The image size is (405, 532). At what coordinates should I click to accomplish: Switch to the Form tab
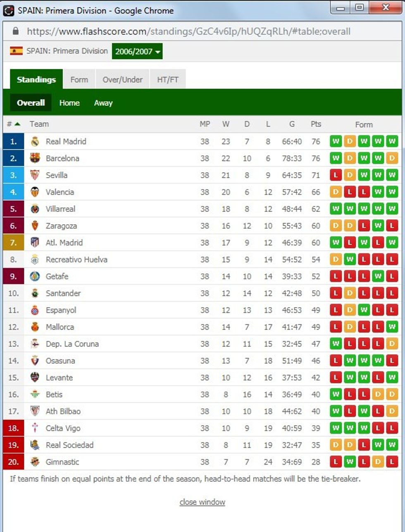click(79, 79)
